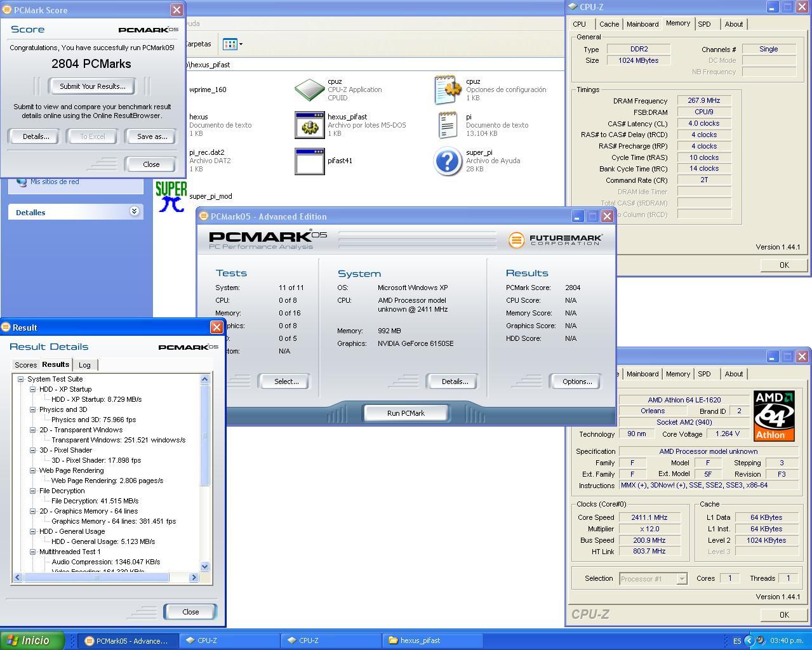Select the wprime_160 file
This screenshot has width=812, height=650.
208,90
